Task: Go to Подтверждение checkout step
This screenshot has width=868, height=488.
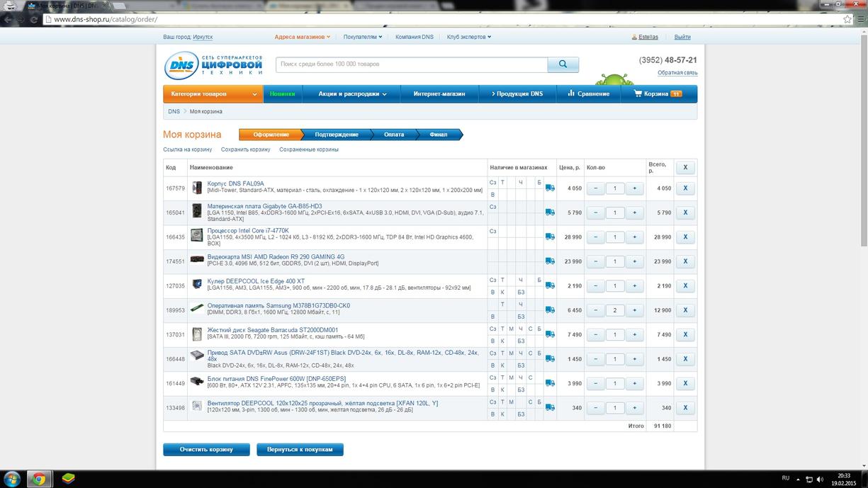Action: point(336,135)
